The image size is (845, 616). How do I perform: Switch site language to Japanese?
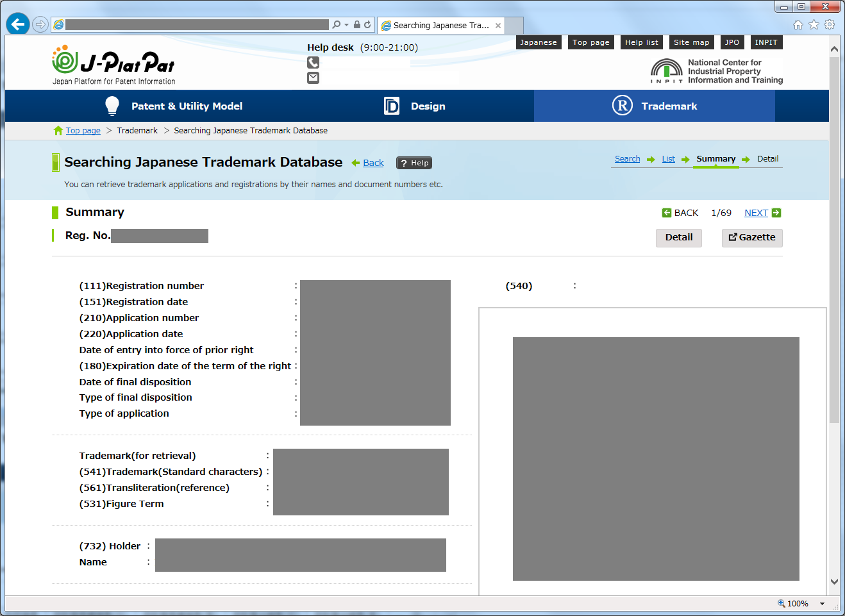click(x=539, y=42)
